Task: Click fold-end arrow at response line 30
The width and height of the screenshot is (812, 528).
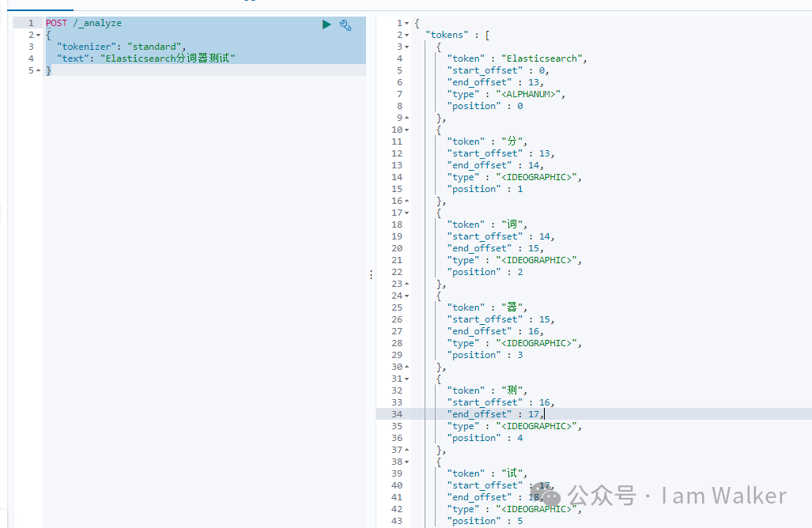Action: pyautogui.click(x=407, y=367)
